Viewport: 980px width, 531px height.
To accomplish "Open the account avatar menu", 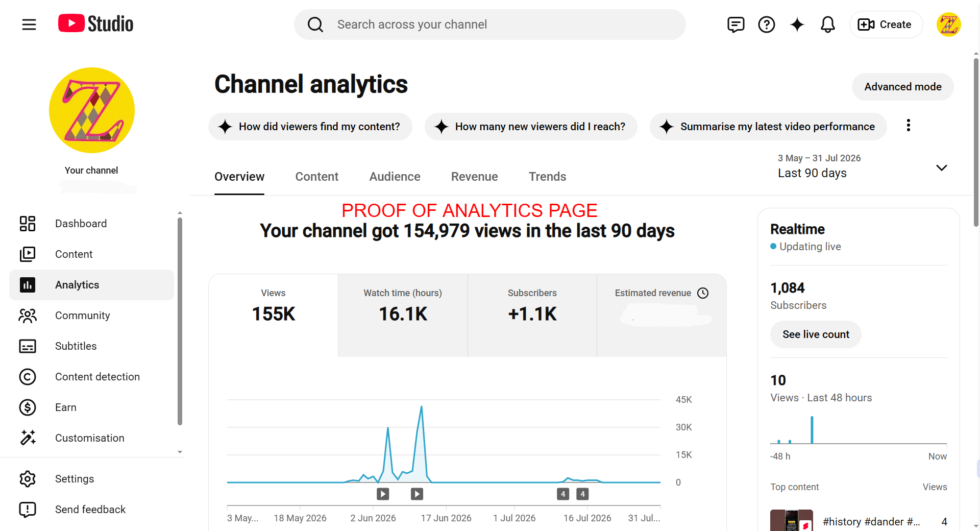I will [948, 25].
